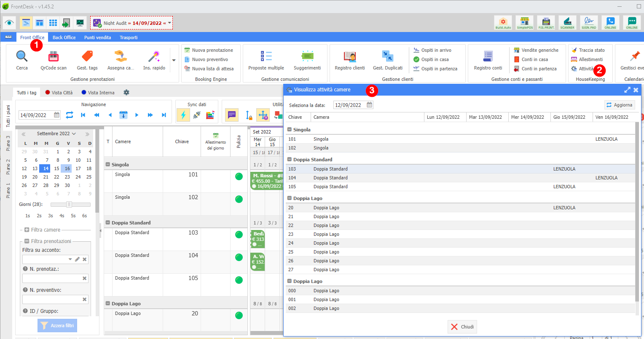Toggle cleaning status dot for room 103
Image resolution: width=644 pixels, height=339 pixels.
[239, 235]
